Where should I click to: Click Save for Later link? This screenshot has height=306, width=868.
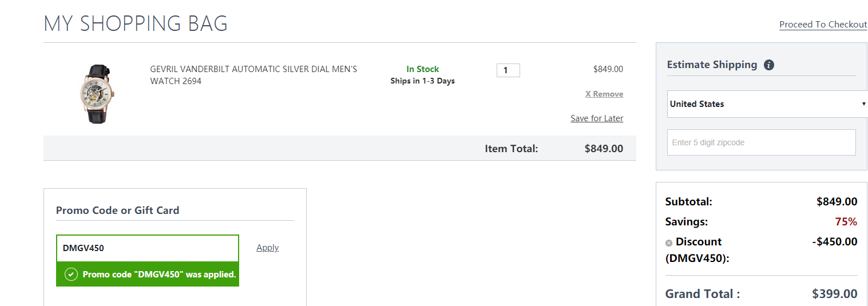point(597,118)
